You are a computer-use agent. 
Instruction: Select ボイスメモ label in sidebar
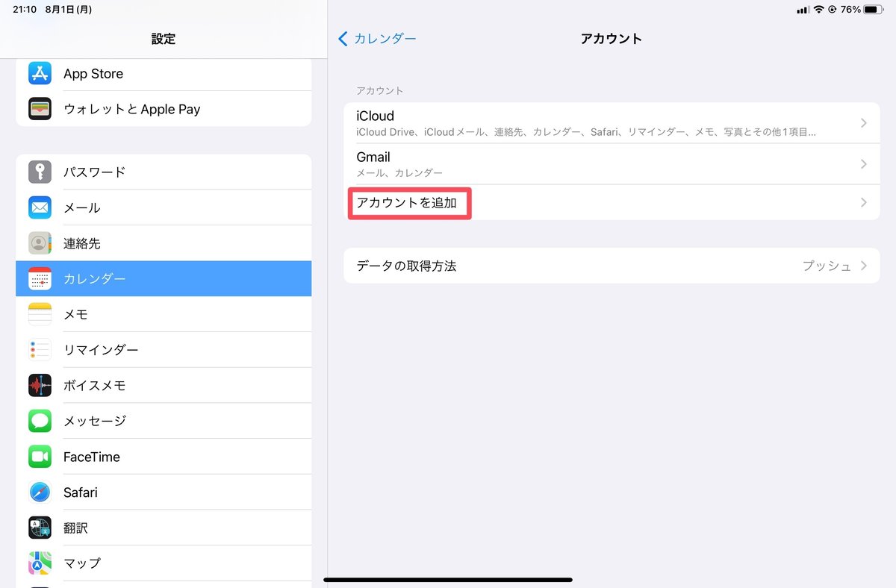[95, 386]
